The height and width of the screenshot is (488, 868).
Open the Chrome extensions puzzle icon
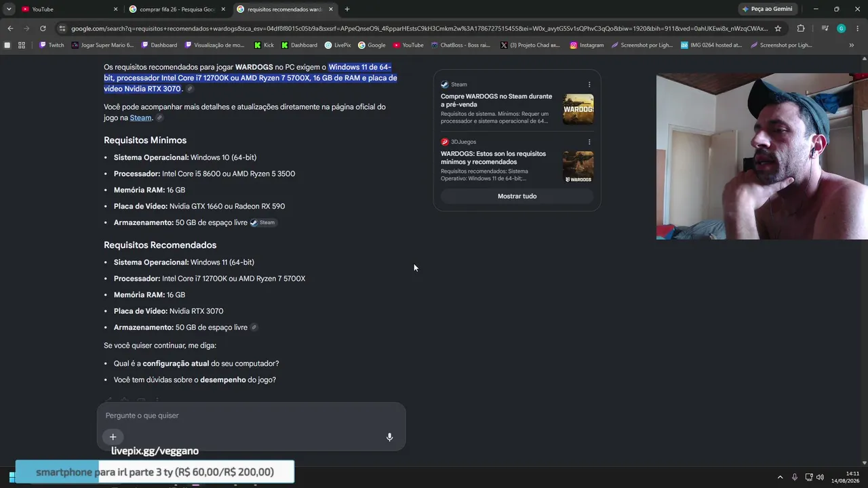(x=801, y=28)
